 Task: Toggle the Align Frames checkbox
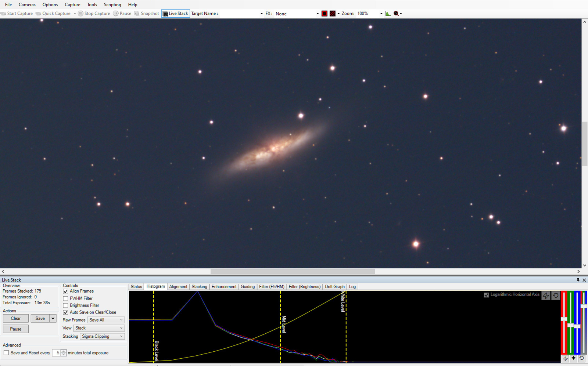65,291
